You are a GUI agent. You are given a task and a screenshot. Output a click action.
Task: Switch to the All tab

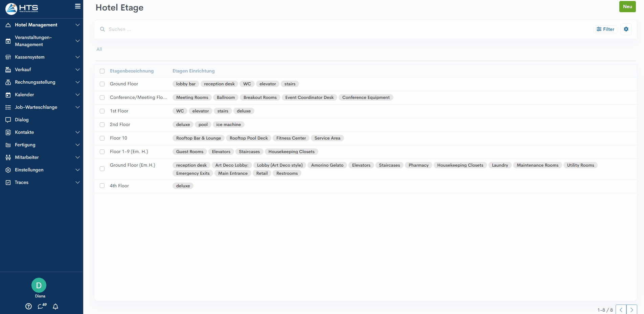click(99, 49)
